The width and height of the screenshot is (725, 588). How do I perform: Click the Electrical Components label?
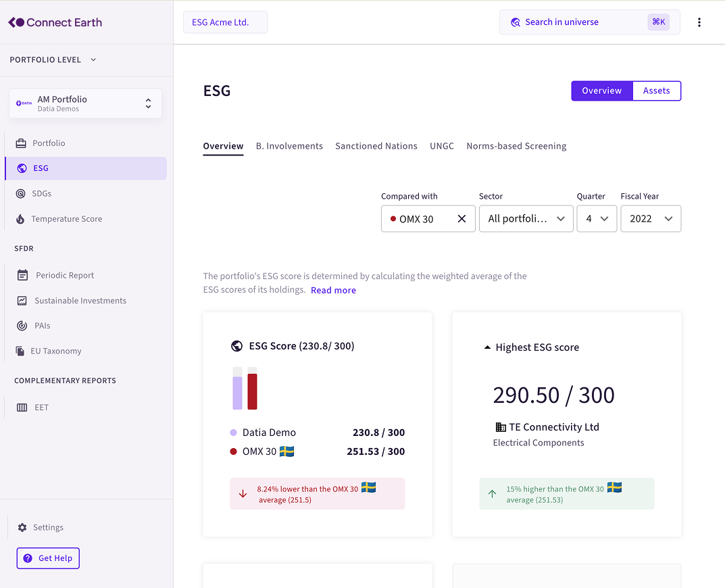click(539, 443)
